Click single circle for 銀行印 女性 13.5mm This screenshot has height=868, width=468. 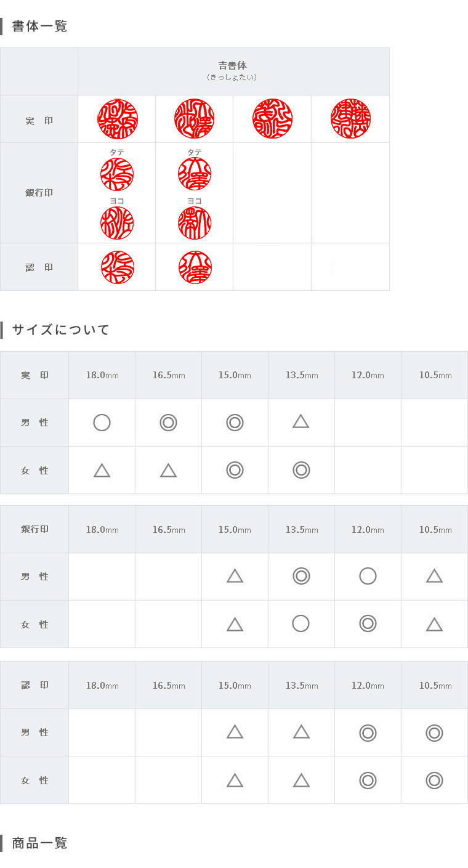click(301, 623)
